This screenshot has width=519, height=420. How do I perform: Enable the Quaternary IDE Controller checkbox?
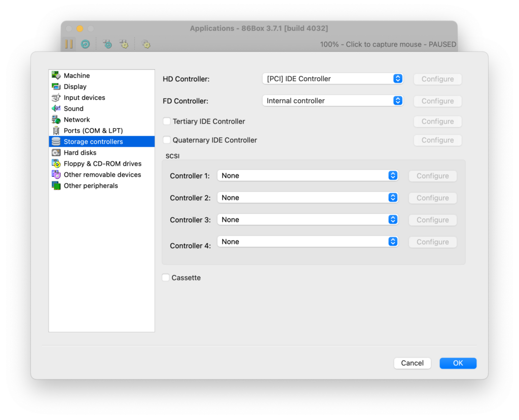point(166,140)
